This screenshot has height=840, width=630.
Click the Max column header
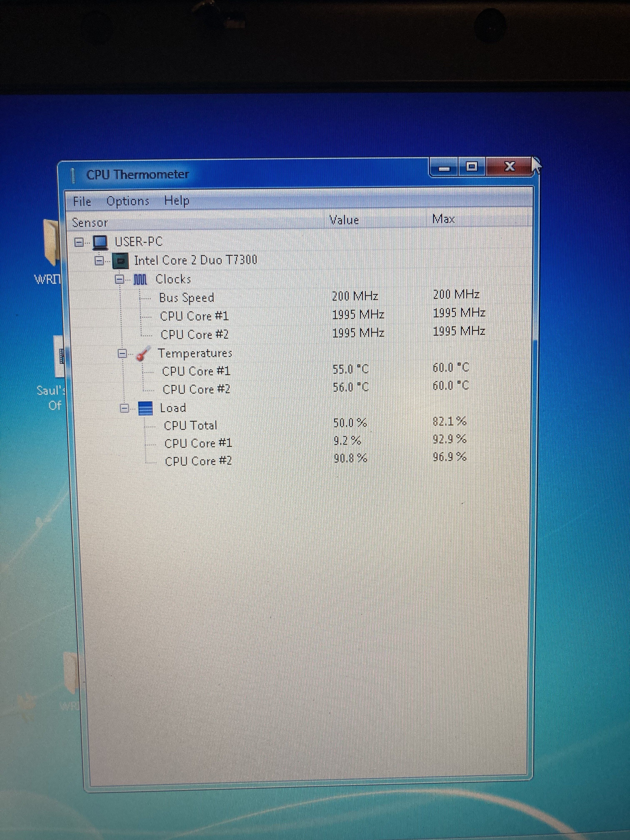[x=444, y=219]
